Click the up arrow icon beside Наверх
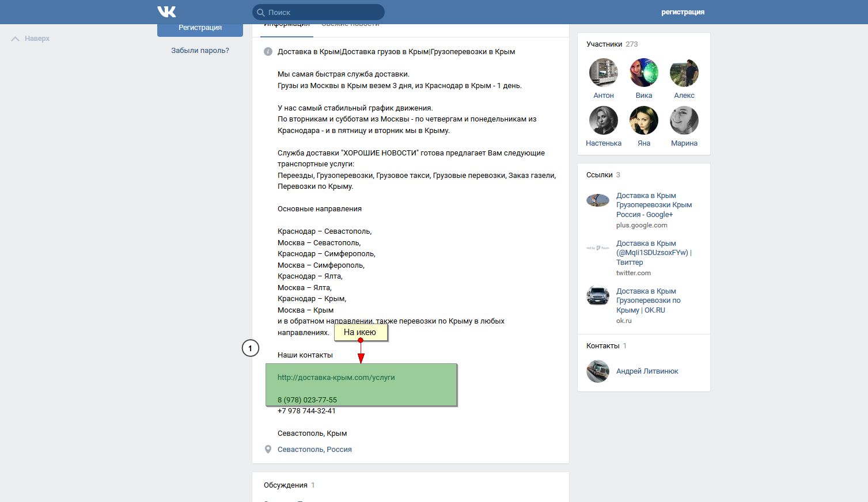Screen dimensions: 868x502 [16, 39]
